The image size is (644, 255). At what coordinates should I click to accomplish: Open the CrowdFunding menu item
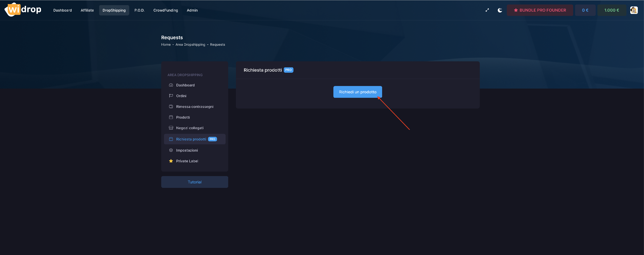click(166, 10)
